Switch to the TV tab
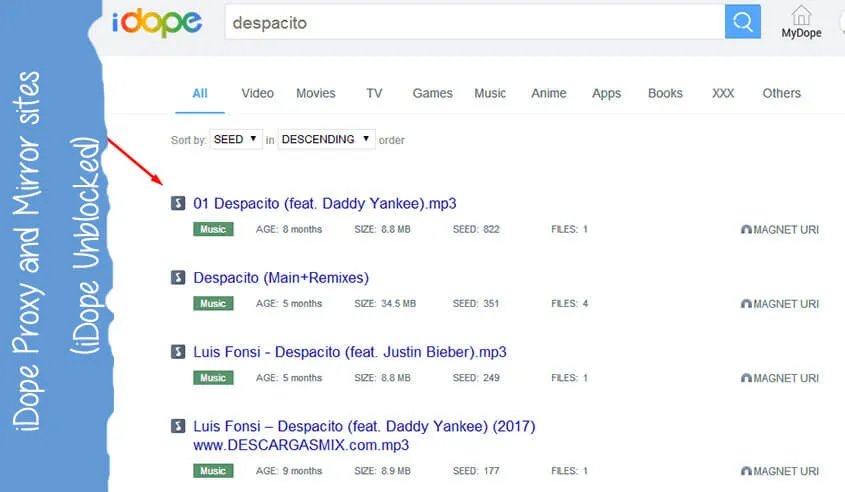The width and height of the screenshot is (845, 492). (x=374, y=93)
